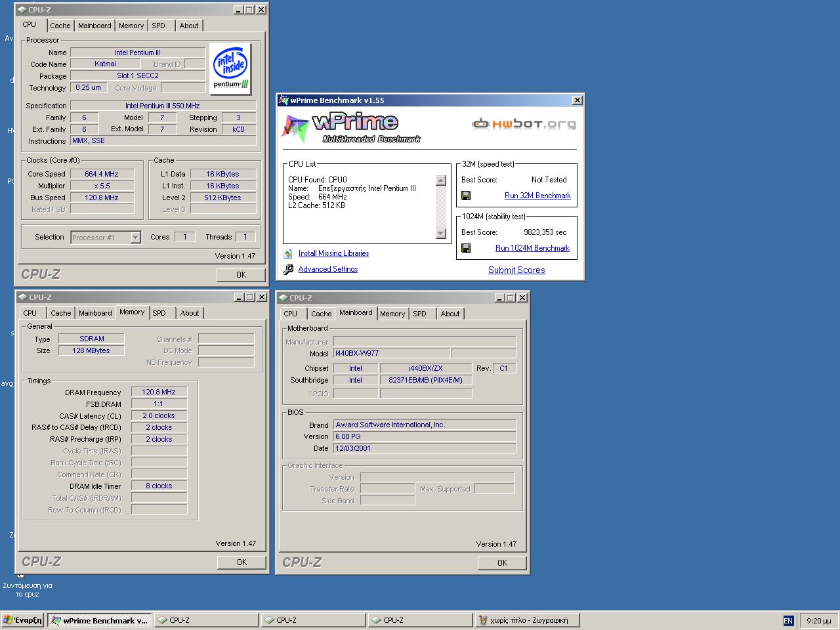Click the Southbridge value 82371EB/MB (PIIX4E/M)
Screen dimensions: 840x630
coord(425,380)
